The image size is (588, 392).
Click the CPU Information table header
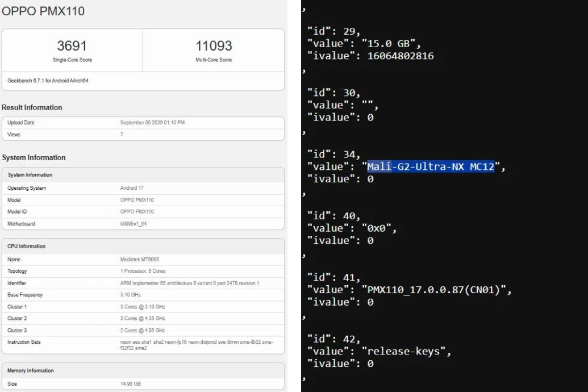[143, 246]
